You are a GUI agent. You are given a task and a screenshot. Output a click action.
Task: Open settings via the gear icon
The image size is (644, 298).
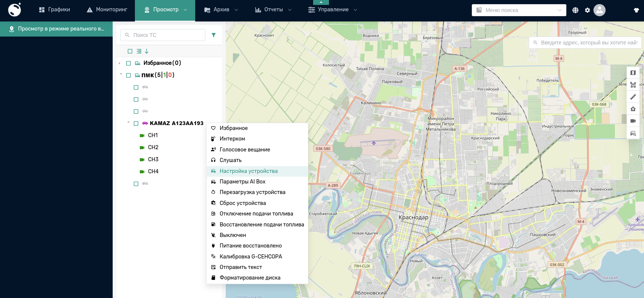tap(587, 10)
